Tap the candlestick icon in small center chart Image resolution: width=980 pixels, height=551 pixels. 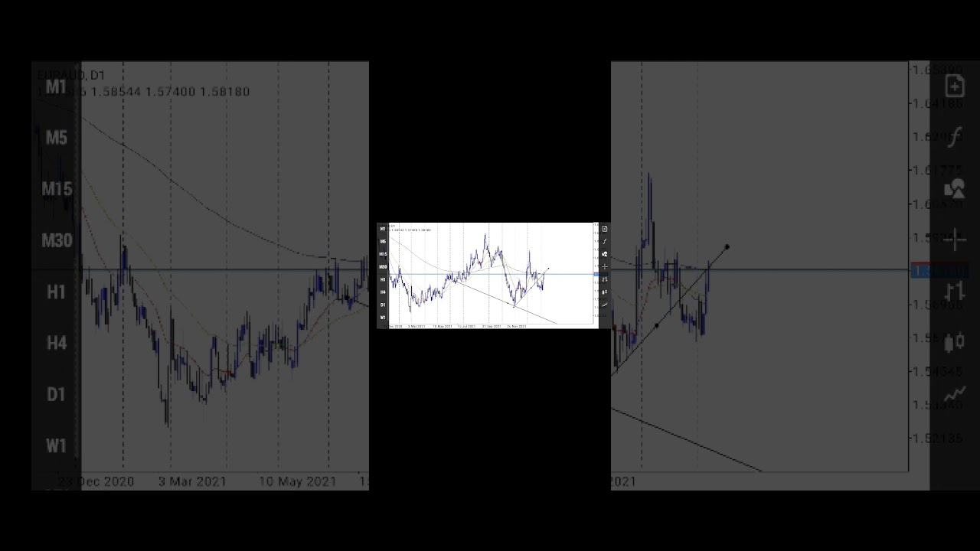605,292
